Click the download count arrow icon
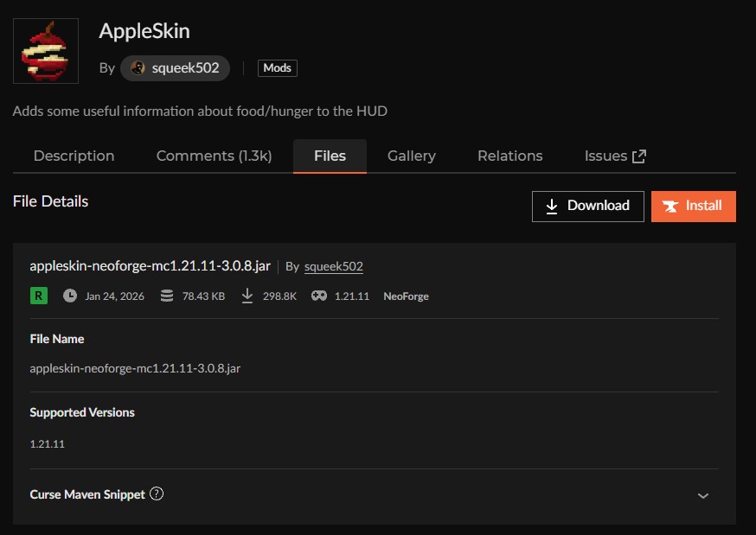The height and width of the screenshot is (535, 756). point(247,296)
